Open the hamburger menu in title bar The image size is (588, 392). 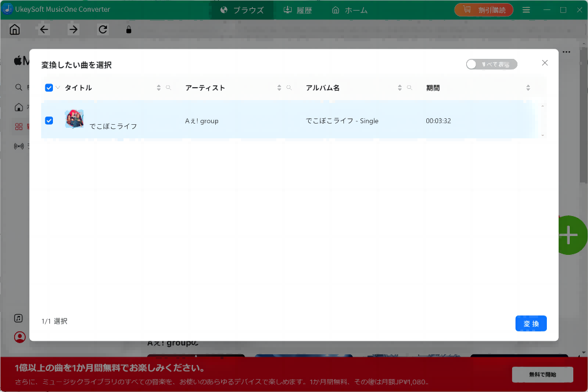point(526,10)
